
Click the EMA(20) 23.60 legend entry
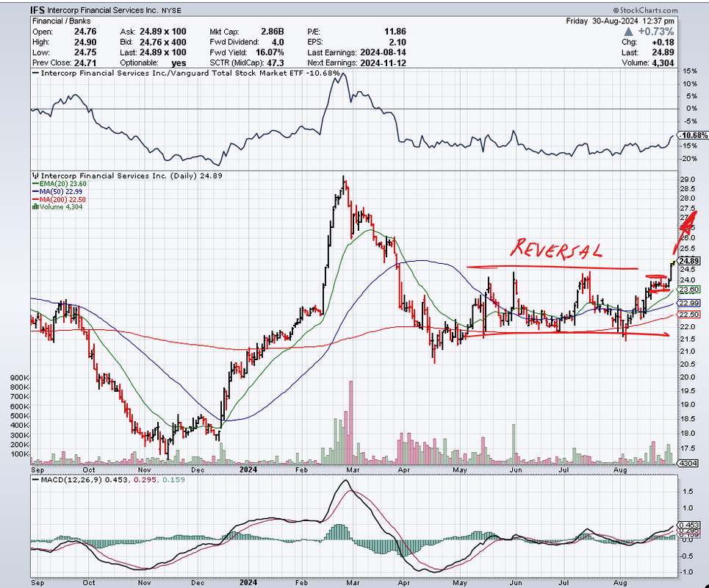[60, 184]
